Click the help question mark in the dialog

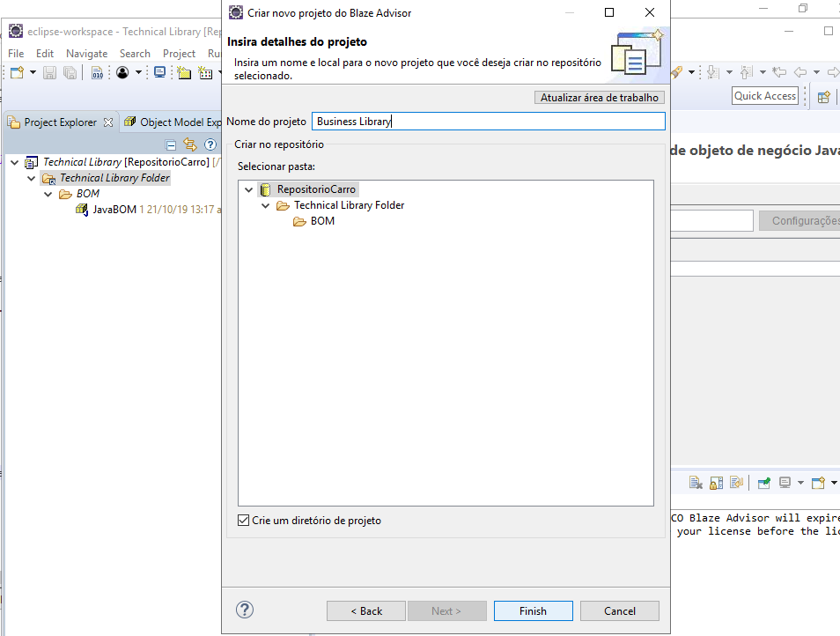coord(244,610)
